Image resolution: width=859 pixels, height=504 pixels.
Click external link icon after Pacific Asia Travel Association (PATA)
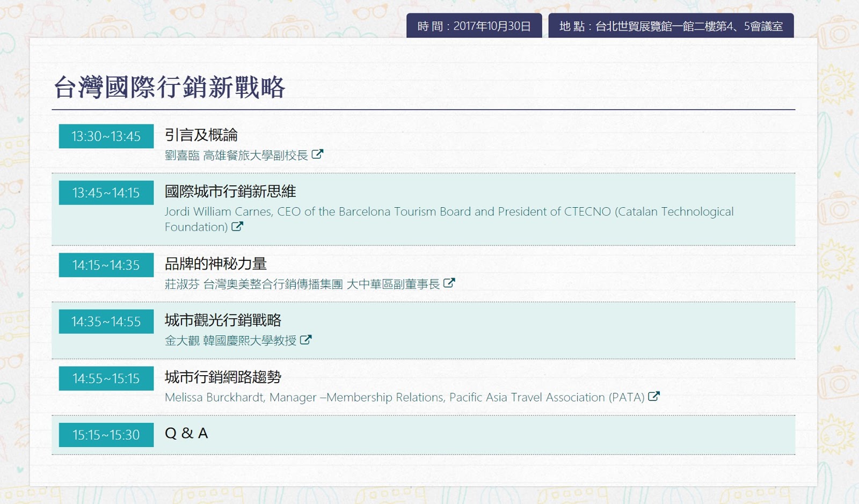coord(653,397)
